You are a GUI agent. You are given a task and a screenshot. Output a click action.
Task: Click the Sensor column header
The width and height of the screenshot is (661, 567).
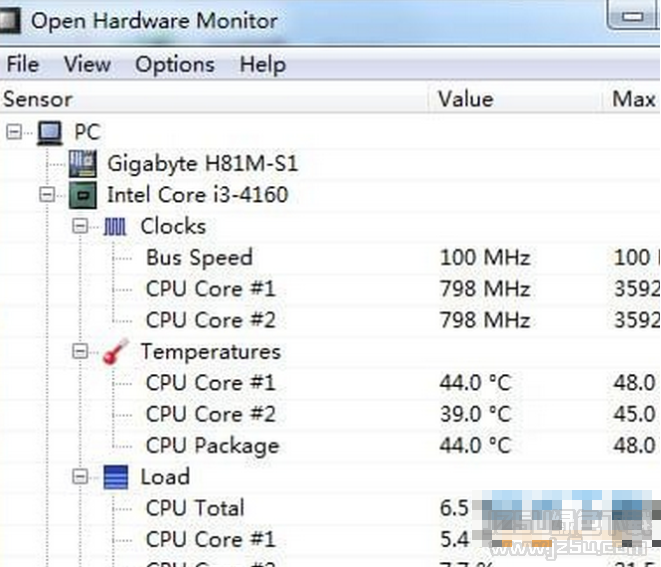[x=38, y=99]
